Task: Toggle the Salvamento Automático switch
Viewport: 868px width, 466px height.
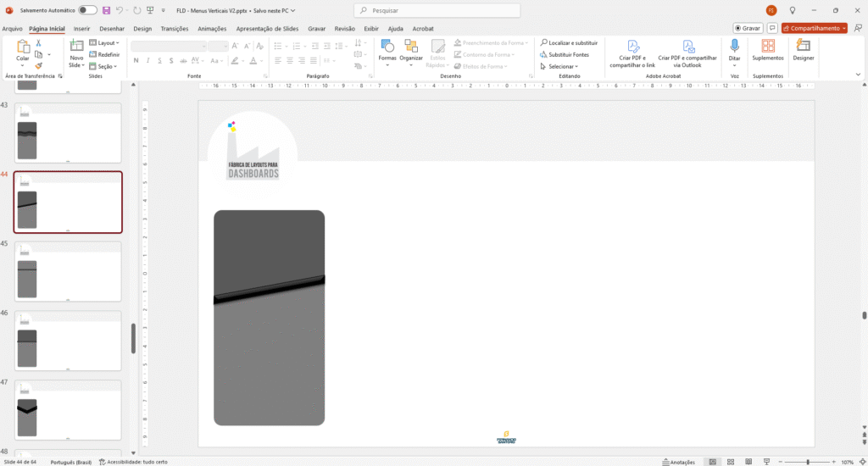Action: [87, 10]
